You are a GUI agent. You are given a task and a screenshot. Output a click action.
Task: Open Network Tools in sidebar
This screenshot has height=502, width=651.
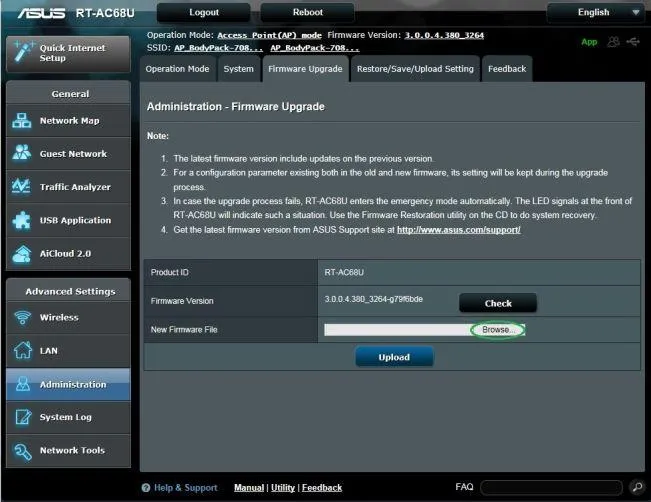[69, 451]
